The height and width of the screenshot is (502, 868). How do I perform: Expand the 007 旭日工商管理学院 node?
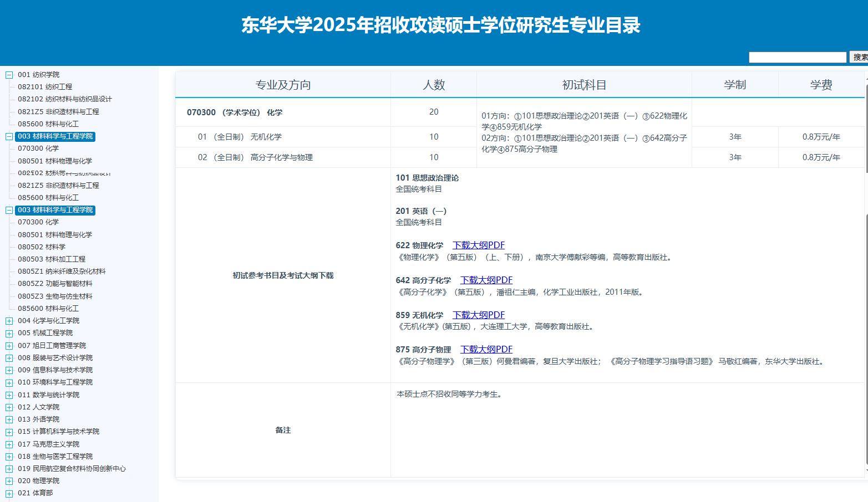[x=9, y=346]
